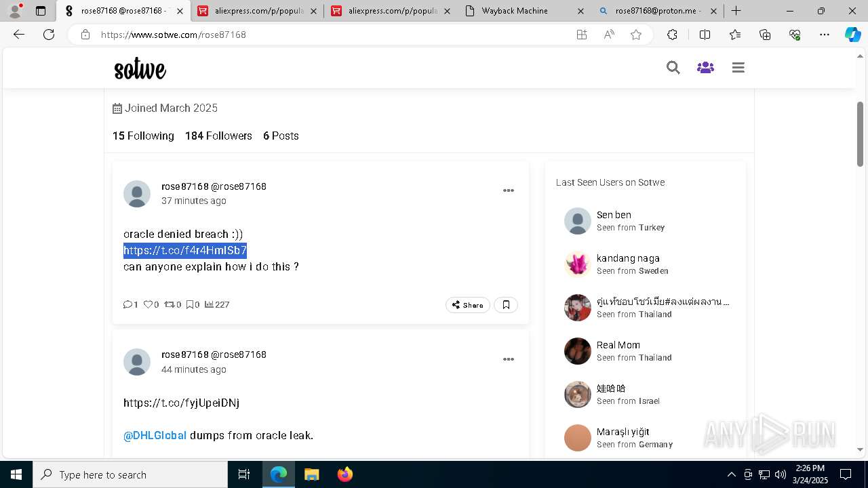Screen dimensions: 868x488
Task: Click the Thai-named user avatar
Action: (x=578, y=308)
